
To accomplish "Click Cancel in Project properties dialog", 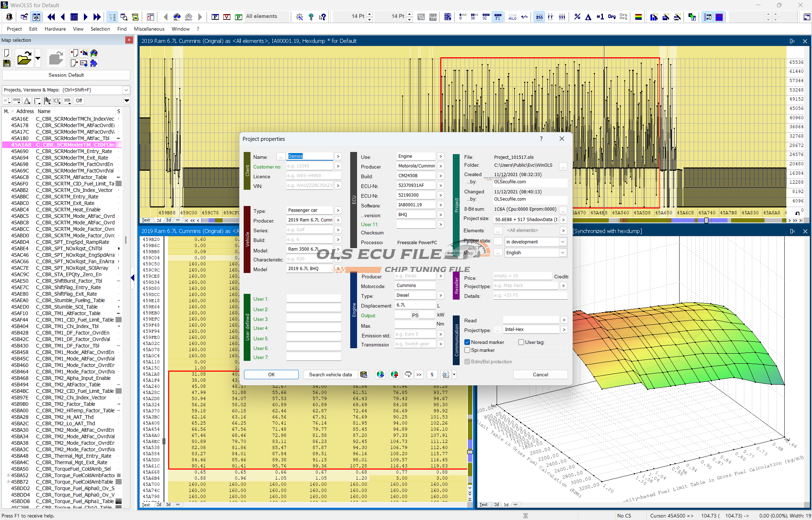I will (540, 375).
